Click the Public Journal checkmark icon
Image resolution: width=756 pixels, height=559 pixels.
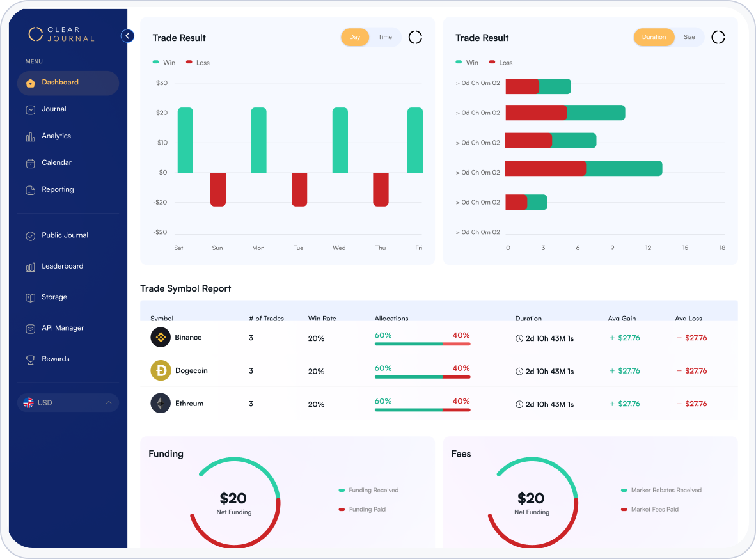[x=30, y=237]
